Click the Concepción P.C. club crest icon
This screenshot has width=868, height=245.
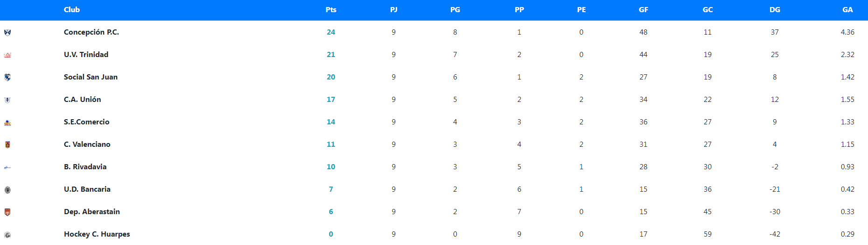pos(7,32)
